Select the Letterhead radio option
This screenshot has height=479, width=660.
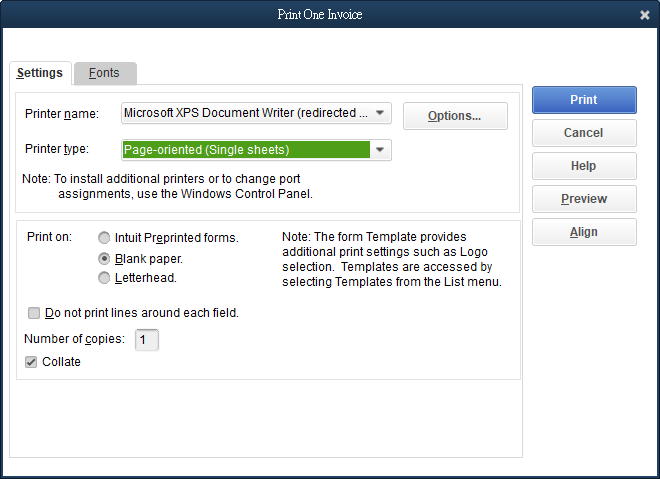point(105,278)
